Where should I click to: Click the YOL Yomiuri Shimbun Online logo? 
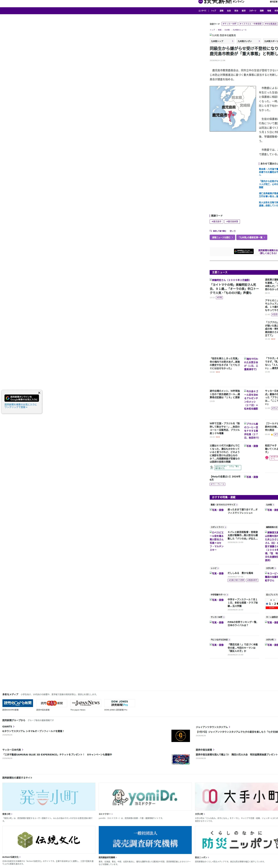tap(221, 2)
